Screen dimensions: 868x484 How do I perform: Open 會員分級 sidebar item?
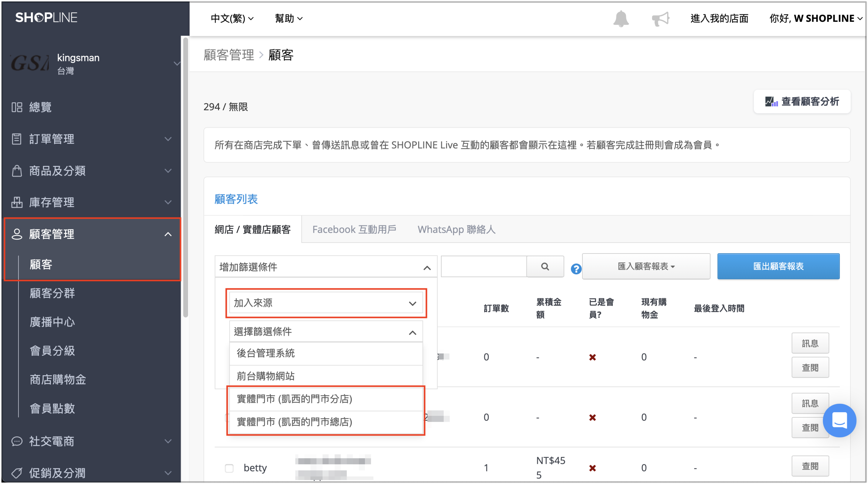click(x=52, y=351)
